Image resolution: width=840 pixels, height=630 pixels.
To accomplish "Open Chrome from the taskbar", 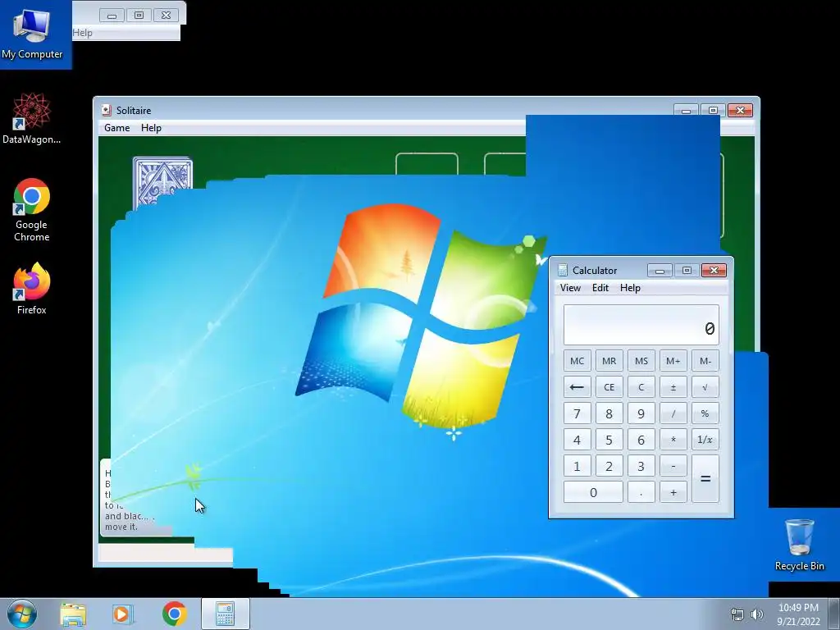I will click(x=174, y=614).
